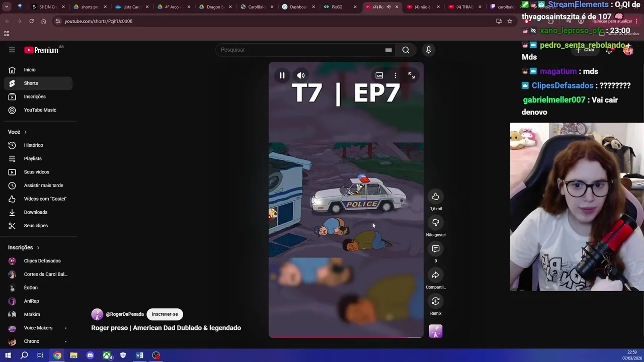The height and width of the screenshot is (362, 644).
Task: Switch to the 4º Arco browser tab
Action: tap(174, 7)
